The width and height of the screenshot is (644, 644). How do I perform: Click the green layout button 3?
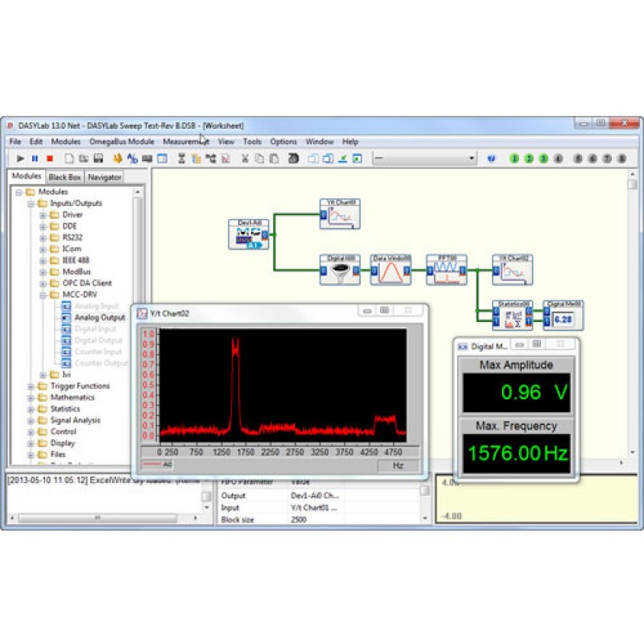pos(543,159)
